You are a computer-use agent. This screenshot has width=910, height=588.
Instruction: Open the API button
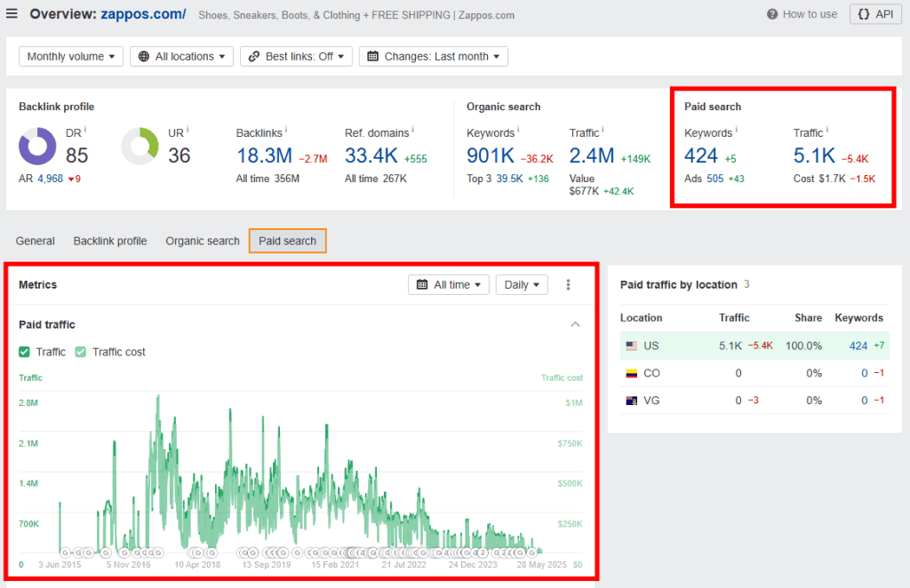pos(875,14)
